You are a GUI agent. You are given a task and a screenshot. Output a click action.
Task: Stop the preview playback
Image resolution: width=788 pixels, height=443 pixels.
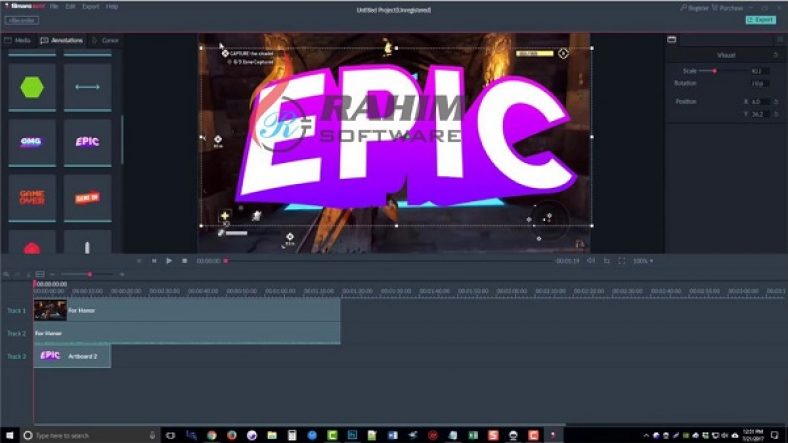point(184,261)
